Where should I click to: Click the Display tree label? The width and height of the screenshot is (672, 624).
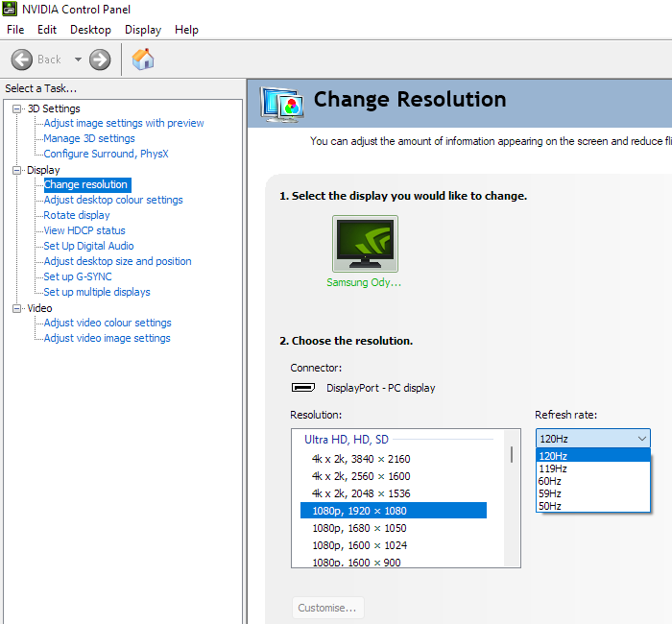(x=43, y=170)
